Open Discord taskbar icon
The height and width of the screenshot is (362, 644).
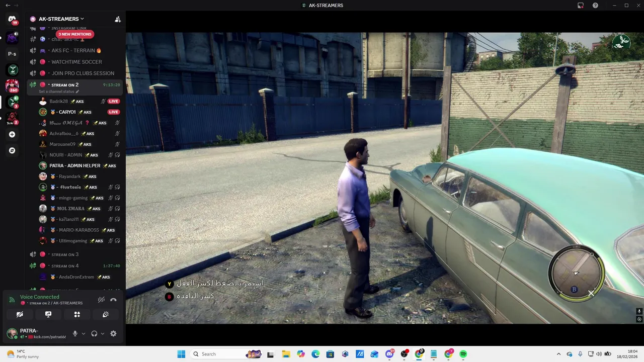pyautogui.click(x=389, y=354)
